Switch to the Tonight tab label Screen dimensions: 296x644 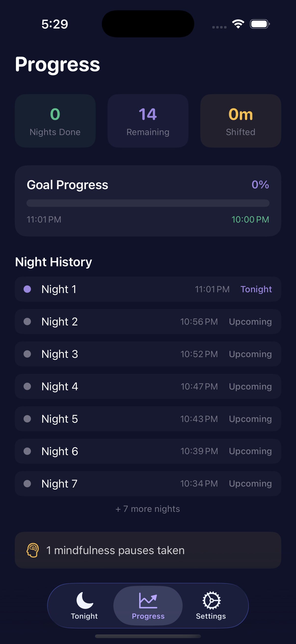[84, 616]
